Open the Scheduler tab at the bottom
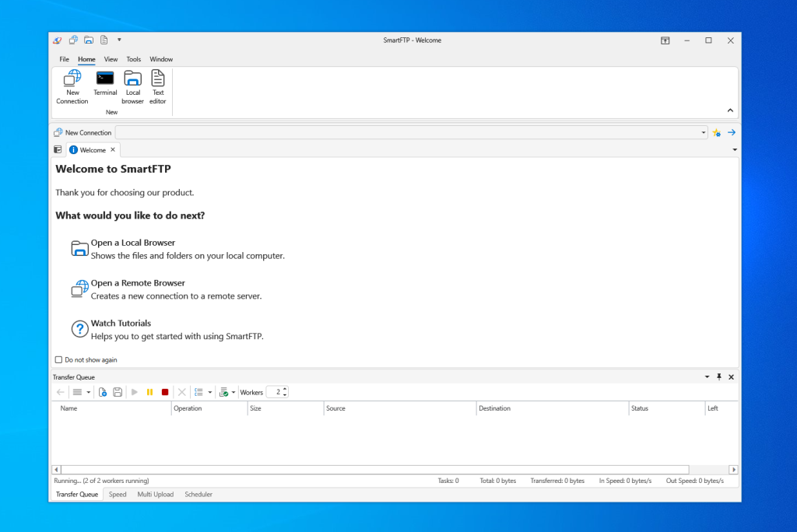This screenshot has width=797, height=532. click(198, 494)
